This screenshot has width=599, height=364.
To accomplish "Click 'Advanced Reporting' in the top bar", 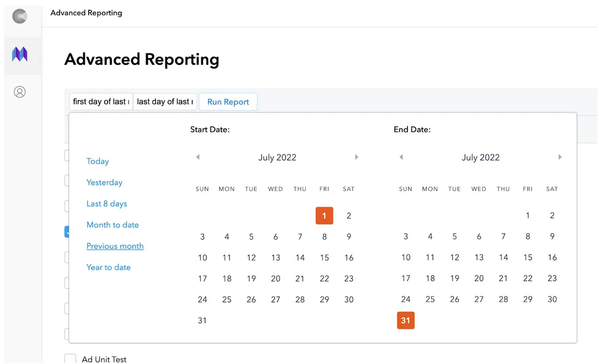I will coord(86,12).
